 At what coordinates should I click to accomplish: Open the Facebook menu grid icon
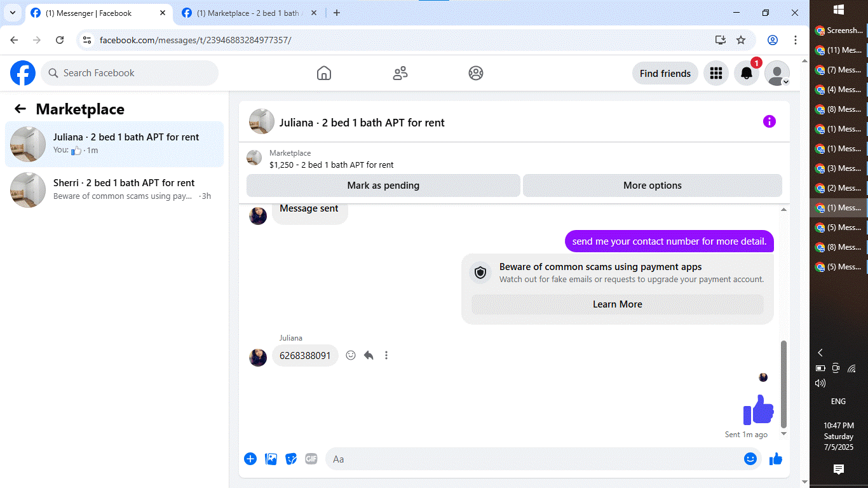coord(716,73)
